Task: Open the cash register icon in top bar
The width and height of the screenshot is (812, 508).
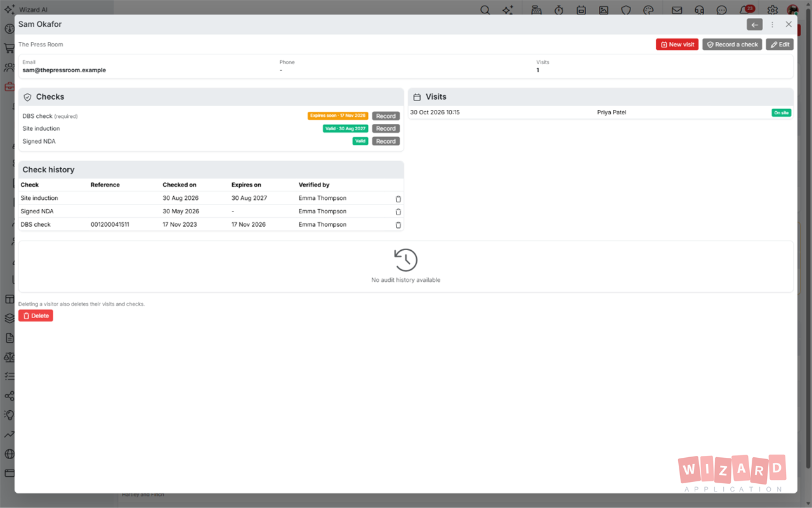Action: pyautogui.click(x=536, y=10)
